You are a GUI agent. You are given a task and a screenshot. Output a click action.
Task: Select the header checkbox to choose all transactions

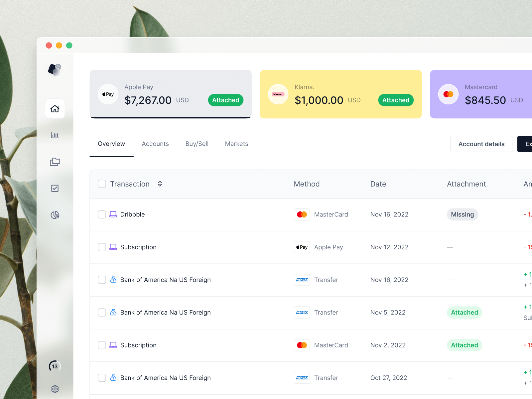(x=102, y=184)
